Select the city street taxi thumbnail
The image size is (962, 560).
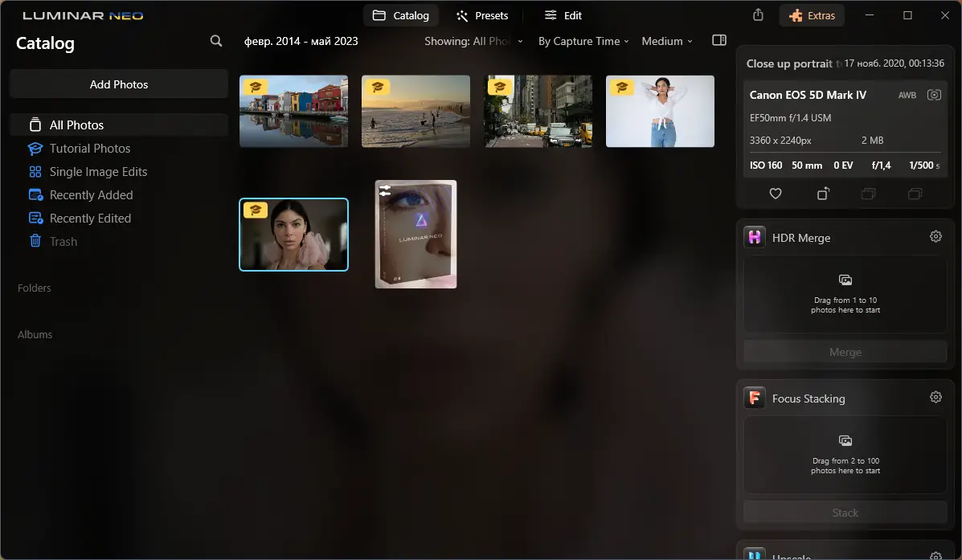538,111
